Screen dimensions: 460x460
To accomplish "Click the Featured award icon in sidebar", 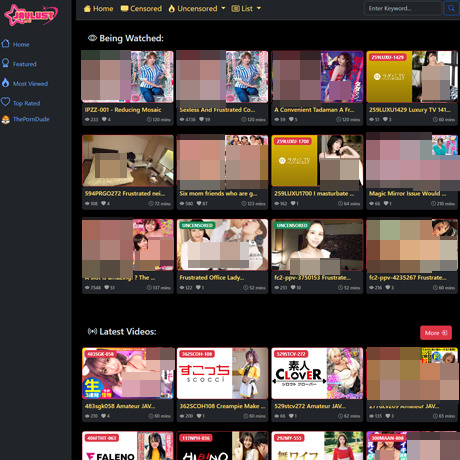I will (5, 63).
